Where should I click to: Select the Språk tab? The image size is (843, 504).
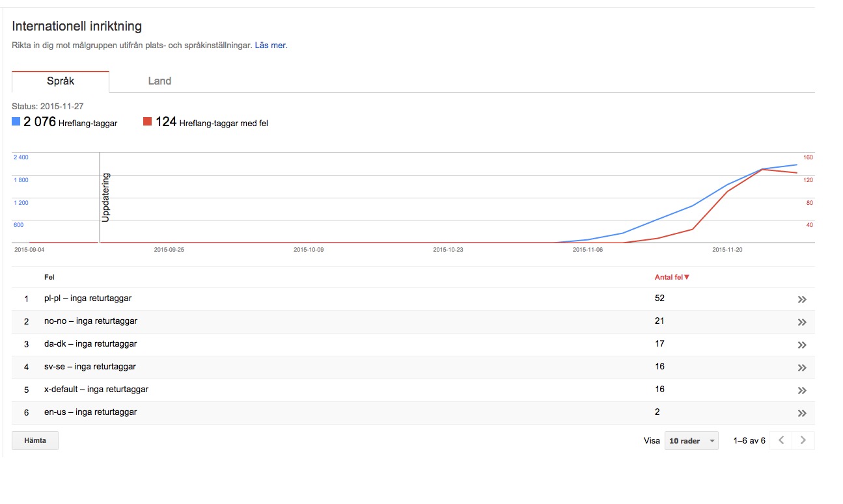(x=61, y=81)
